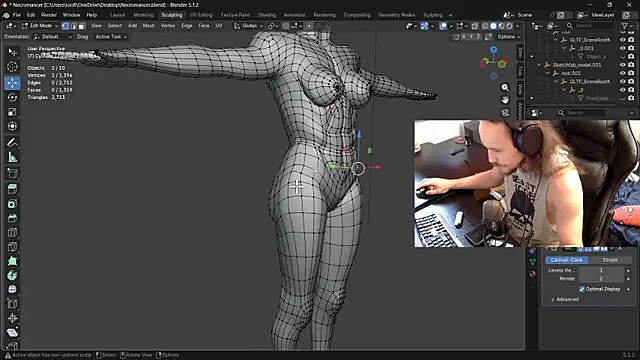Select the Annotate tool
The height and width of the screenshot is (360, 640).
12,142
